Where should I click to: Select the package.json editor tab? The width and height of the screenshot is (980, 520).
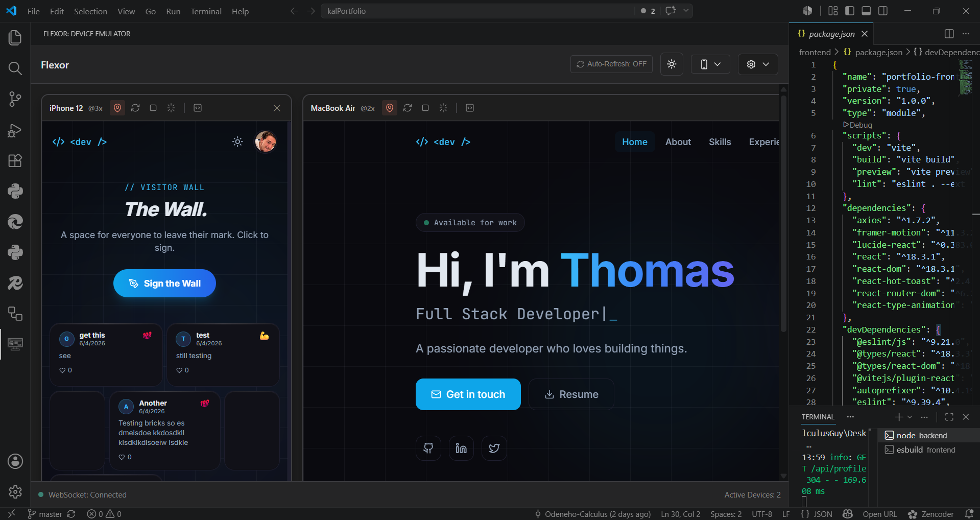[831, 34]
